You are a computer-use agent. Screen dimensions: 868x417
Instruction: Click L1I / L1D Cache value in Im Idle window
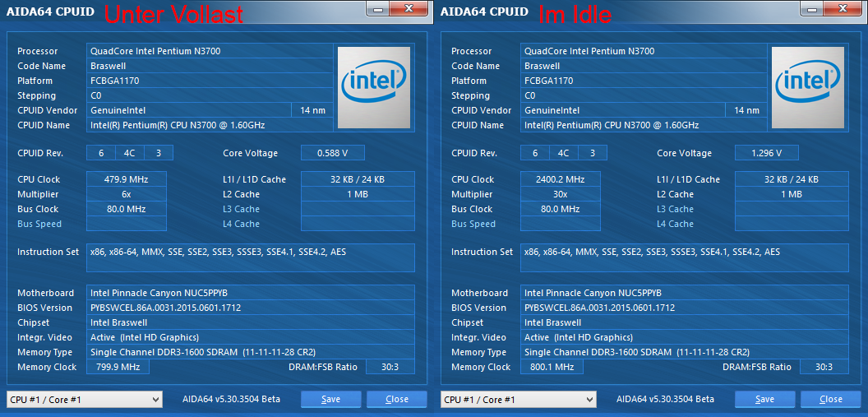click(x=792, y=179)
